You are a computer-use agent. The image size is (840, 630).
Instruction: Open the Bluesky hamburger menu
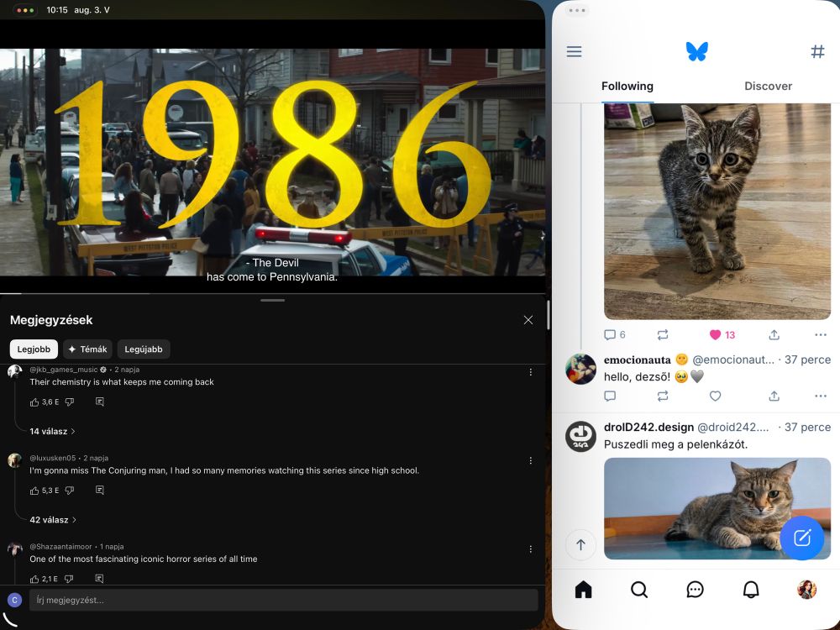574,51
